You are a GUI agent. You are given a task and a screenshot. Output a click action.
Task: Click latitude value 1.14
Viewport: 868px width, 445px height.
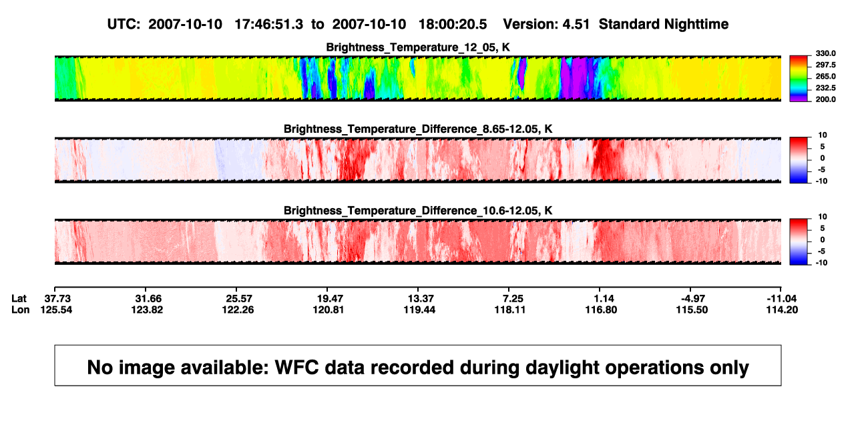click(x=604, y=298)
